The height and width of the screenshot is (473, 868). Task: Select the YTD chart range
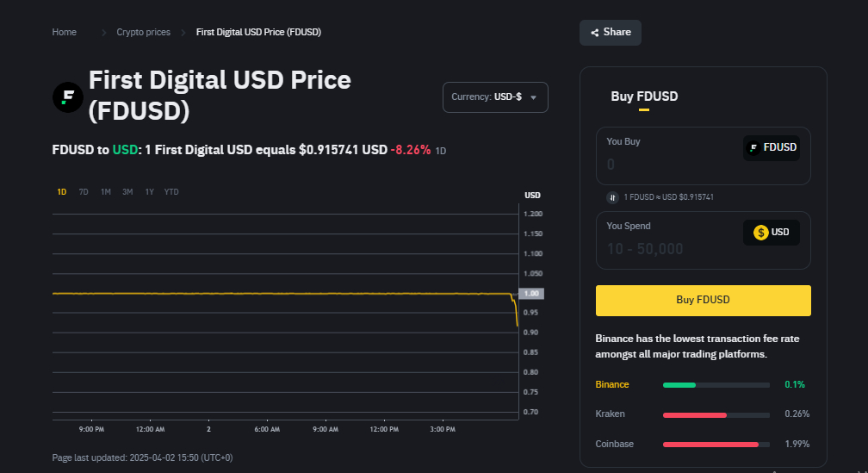coord(171,191)
